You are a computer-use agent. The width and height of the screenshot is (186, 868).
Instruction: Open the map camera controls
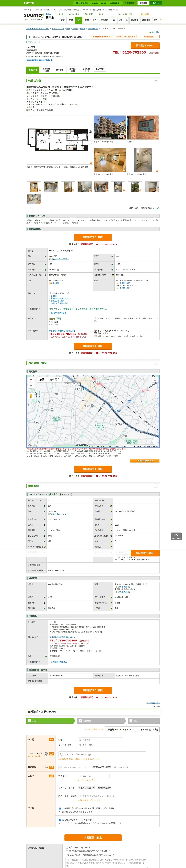pyautogui.click(x=155, y=441)
